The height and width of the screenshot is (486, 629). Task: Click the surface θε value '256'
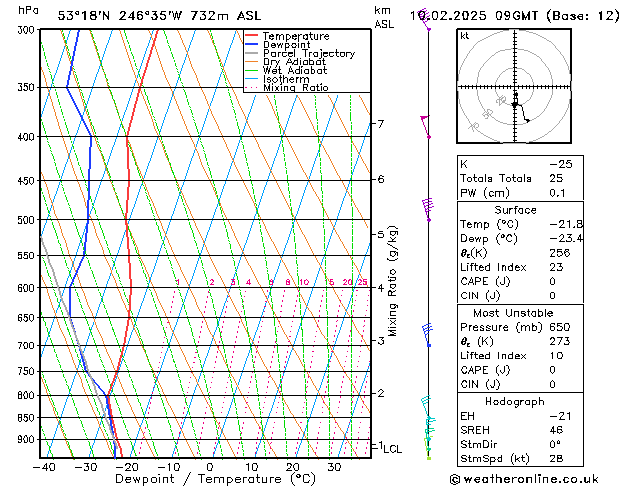(560, 253)
